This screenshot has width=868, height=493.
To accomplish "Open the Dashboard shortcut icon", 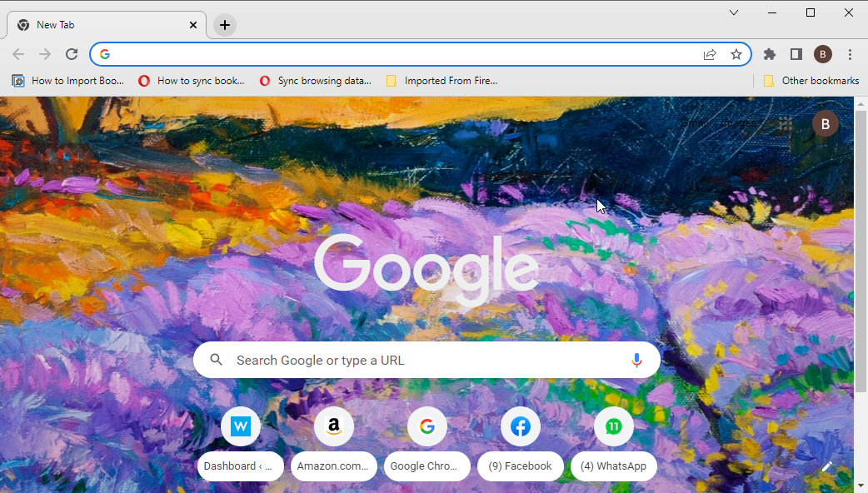I will pos(240,426).
